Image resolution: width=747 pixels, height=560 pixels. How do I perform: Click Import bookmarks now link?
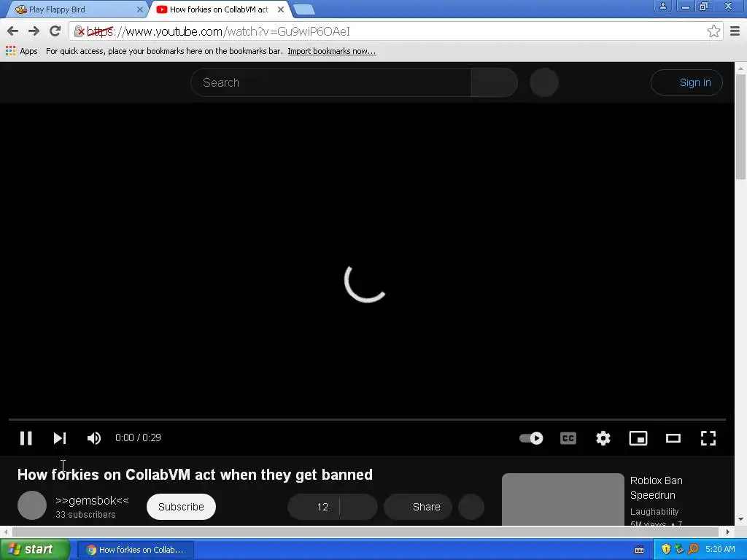pyautogui.click(x=332, y=51)
